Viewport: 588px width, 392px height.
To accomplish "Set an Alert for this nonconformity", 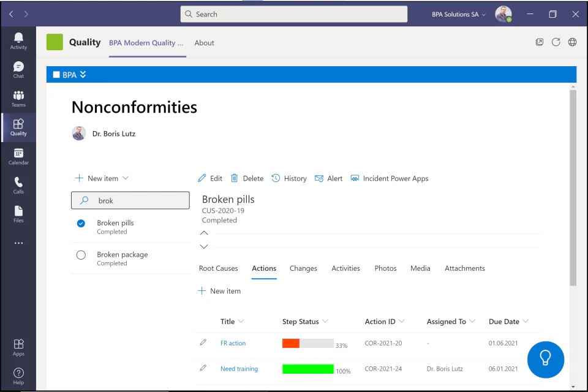I will 328,178.
